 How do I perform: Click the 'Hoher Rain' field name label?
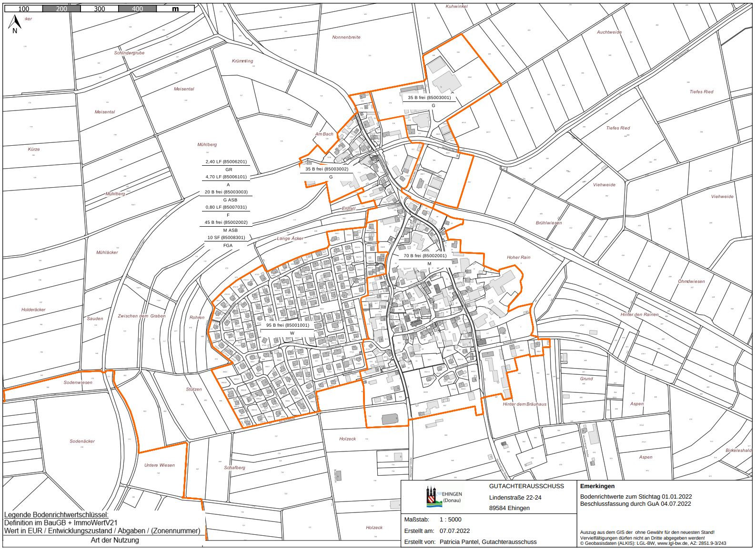[518, 257]
